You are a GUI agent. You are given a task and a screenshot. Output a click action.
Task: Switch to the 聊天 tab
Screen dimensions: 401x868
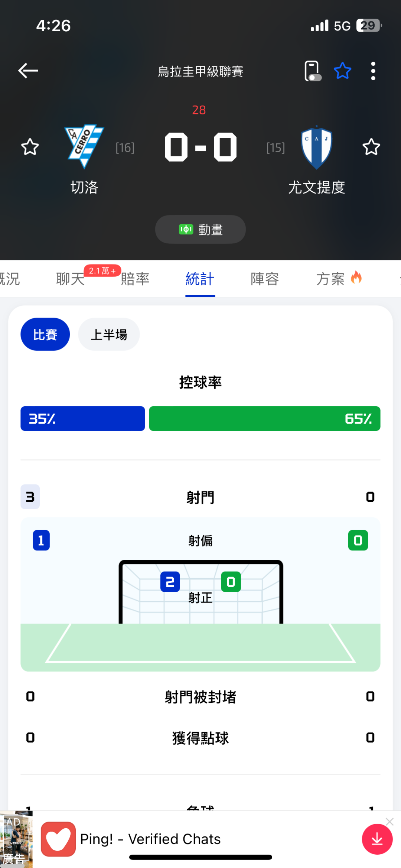point(71,279)
